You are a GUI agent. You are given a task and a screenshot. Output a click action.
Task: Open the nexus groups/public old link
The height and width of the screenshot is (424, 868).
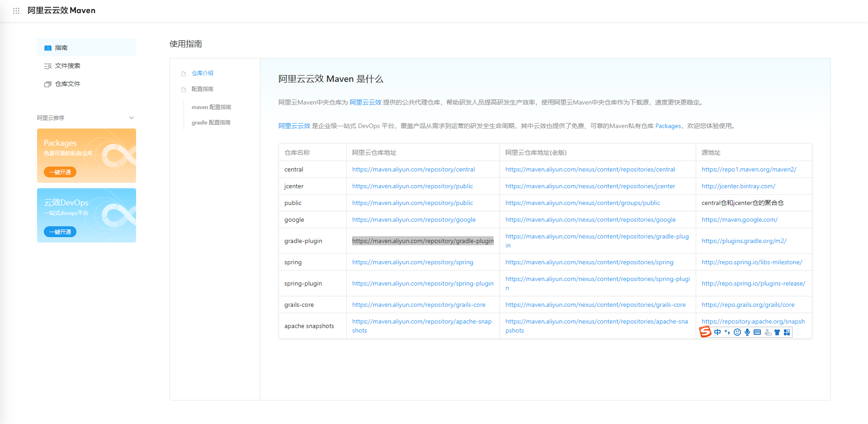click(x=583, y=203)
